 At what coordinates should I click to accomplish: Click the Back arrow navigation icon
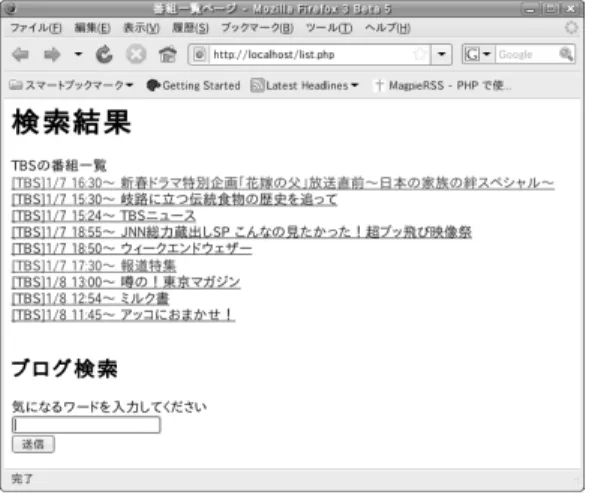(x=20, y=55)
